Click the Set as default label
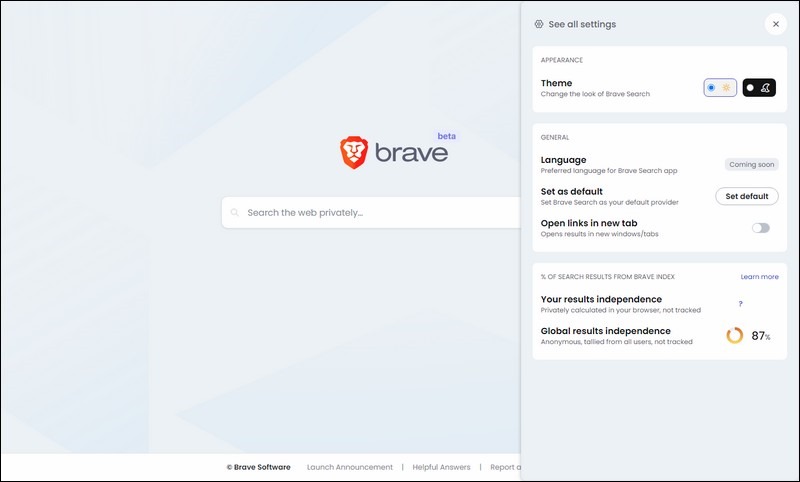Image resolution: width=800 pixels, height=482 pixels. tap(571, 192)
